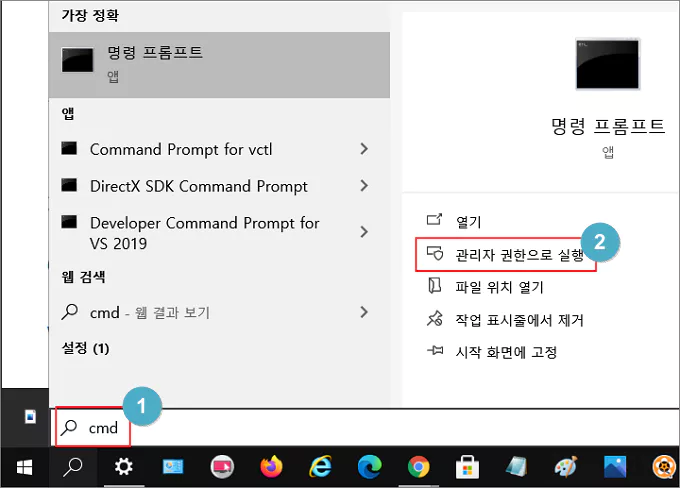Open the Photos taskbar icon
The height and width of the screenshot is (488, 680).
click(615, 467)
